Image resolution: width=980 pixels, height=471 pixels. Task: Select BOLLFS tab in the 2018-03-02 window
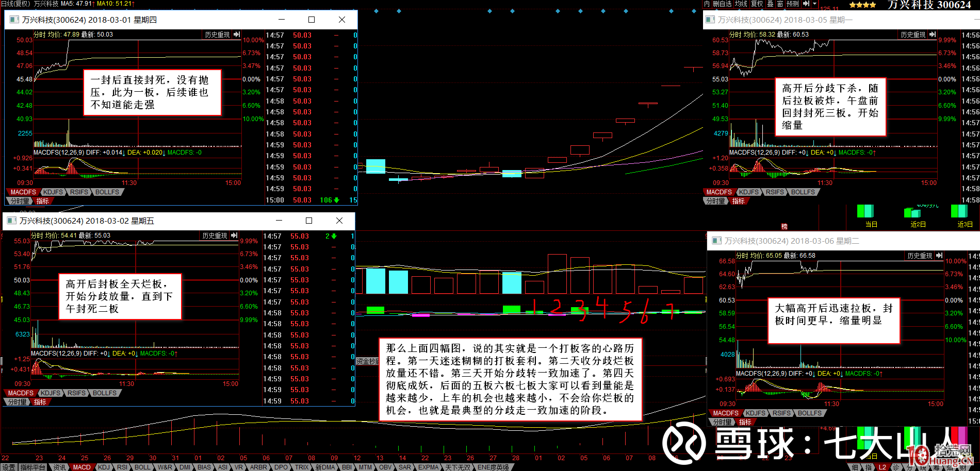click(x=105, y=393)
